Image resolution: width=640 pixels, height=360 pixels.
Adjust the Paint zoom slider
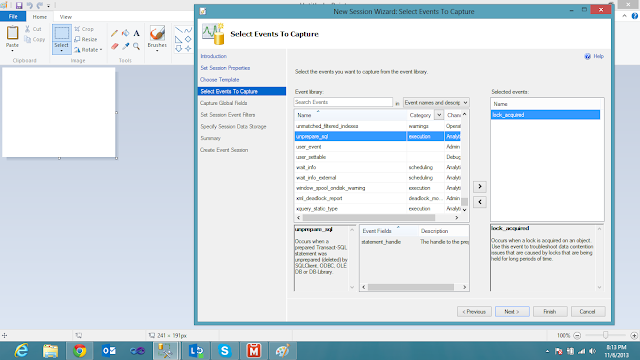point(606,335)
